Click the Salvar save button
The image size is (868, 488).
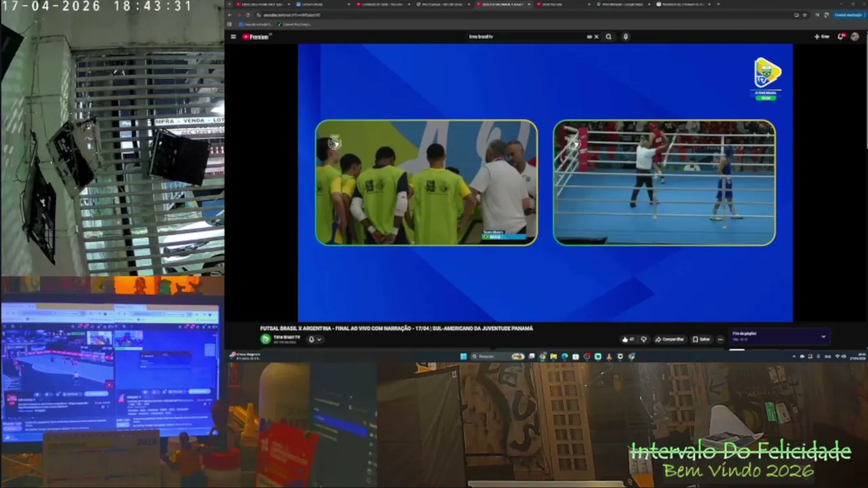[701, 339]
